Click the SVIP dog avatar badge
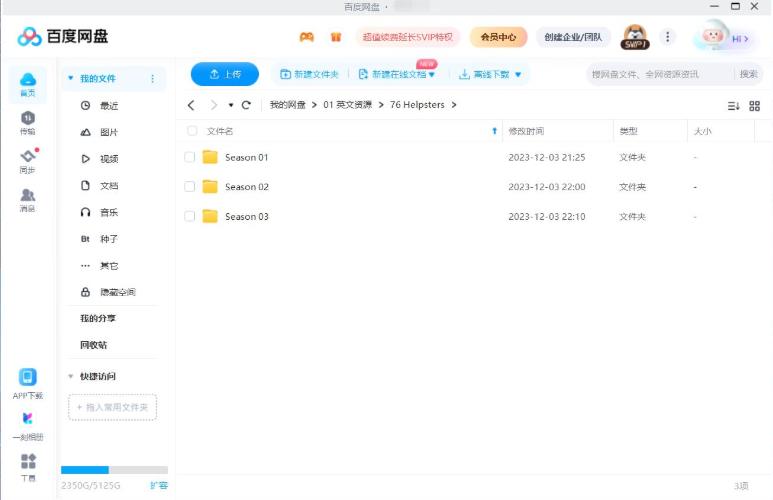Viewport: 773px width, 500px height. click(x=634, y=37)
